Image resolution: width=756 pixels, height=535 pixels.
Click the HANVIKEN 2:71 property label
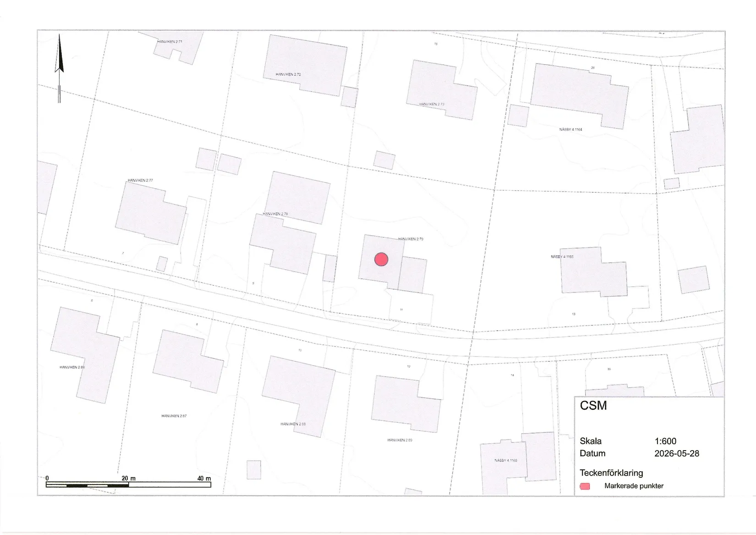[170, 42]
